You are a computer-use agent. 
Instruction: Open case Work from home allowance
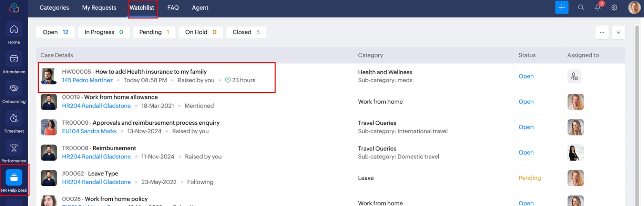121,97
